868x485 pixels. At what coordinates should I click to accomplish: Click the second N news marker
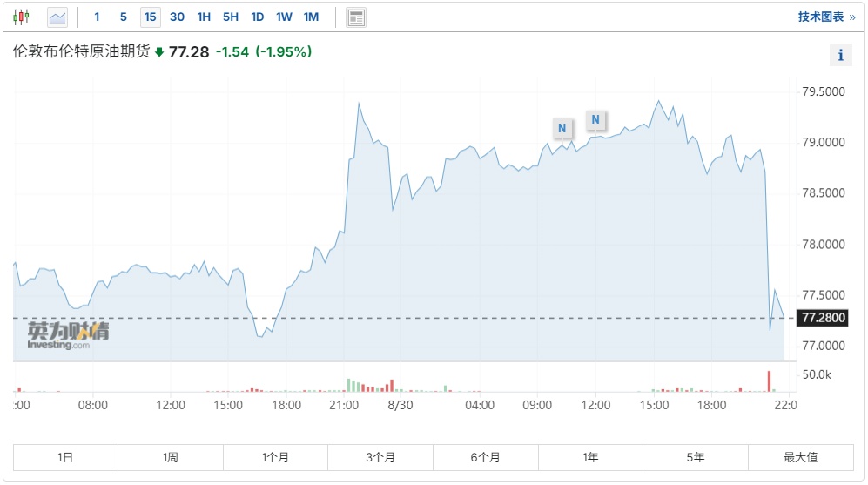595,119
